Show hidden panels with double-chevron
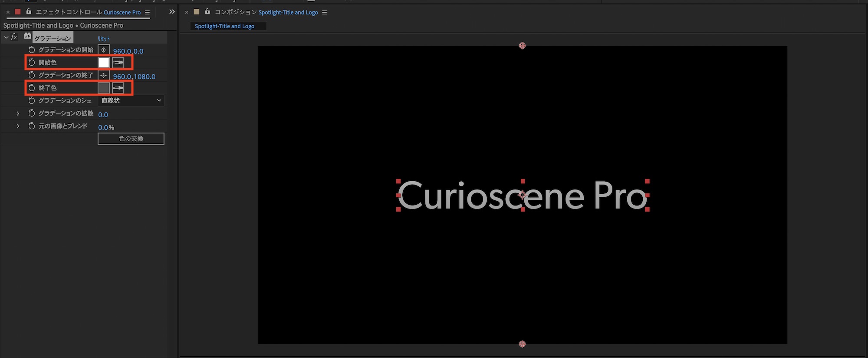Image resolution: width=868 pixels, height=358 pixels. pyautogui.click(x=172, y=12)
